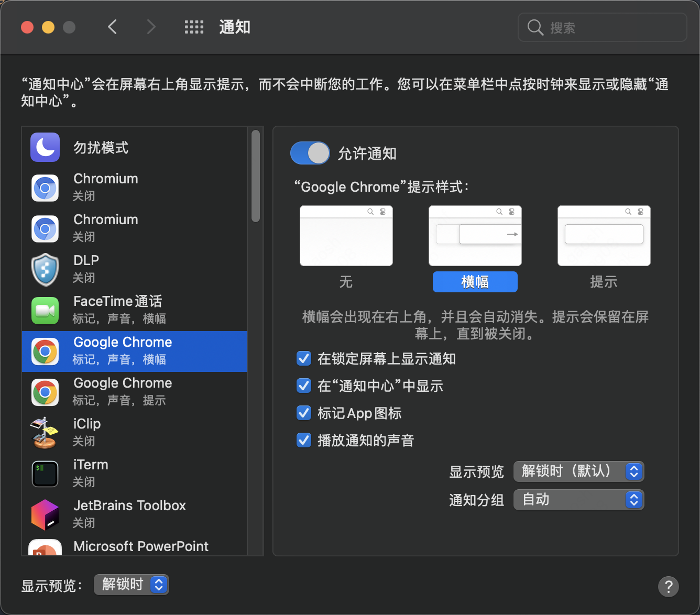Click the iTerm terminal icon
This screenshot has width=700, height=615.
(45, 474)
